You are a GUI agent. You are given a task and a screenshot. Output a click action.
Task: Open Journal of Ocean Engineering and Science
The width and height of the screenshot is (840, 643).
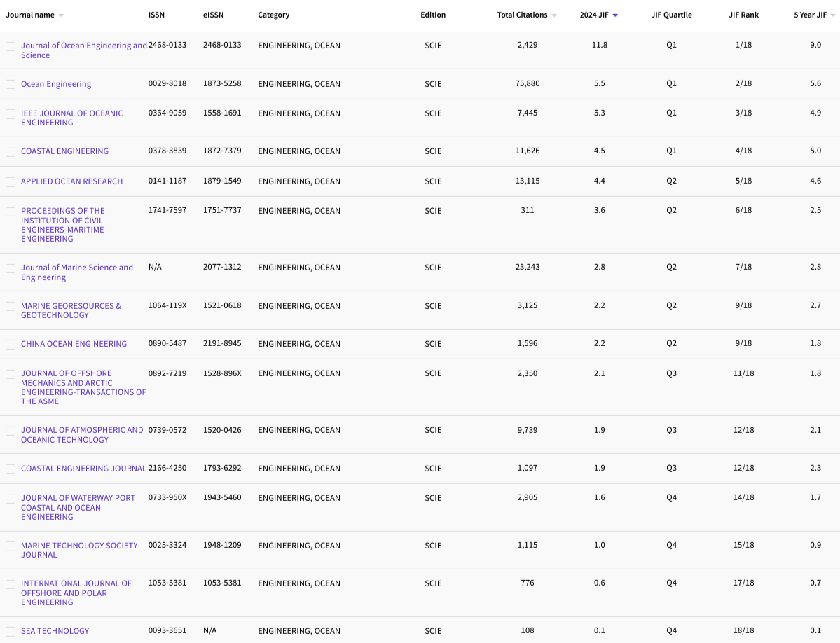click(83, 46)
